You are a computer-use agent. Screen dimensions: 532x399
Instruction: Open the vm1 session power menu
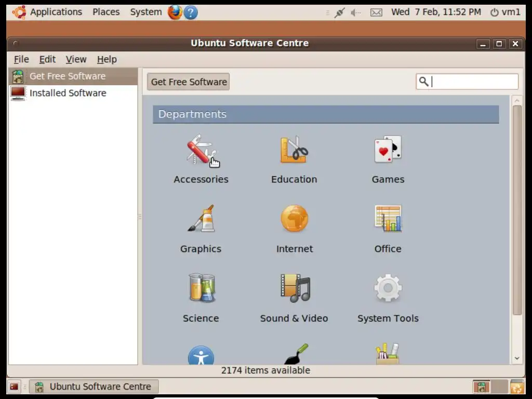pos(505,12)
